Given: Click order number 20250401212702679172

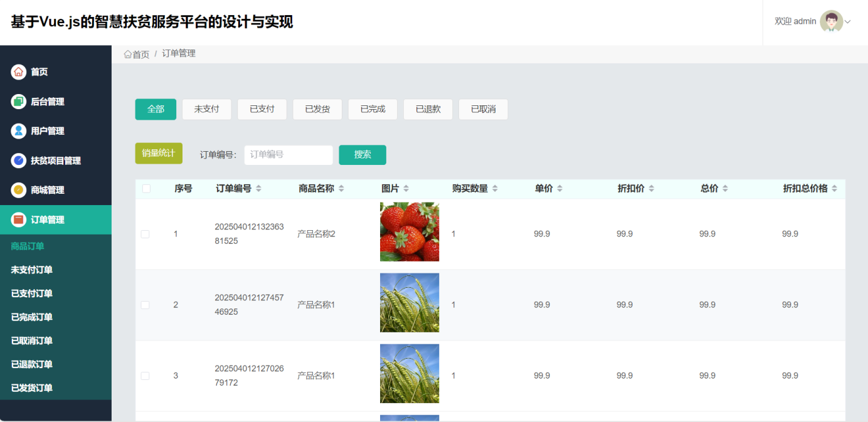Looking at the screenshot, I should (249, 376).
